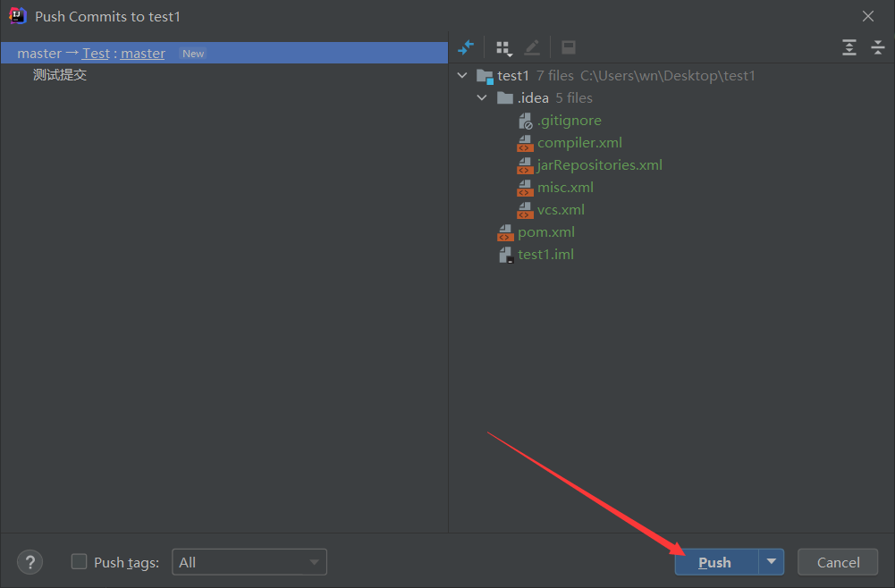This screenshot has width=895, height=588.
Task: Select the .idea folder label
Action: click(533, 98)
